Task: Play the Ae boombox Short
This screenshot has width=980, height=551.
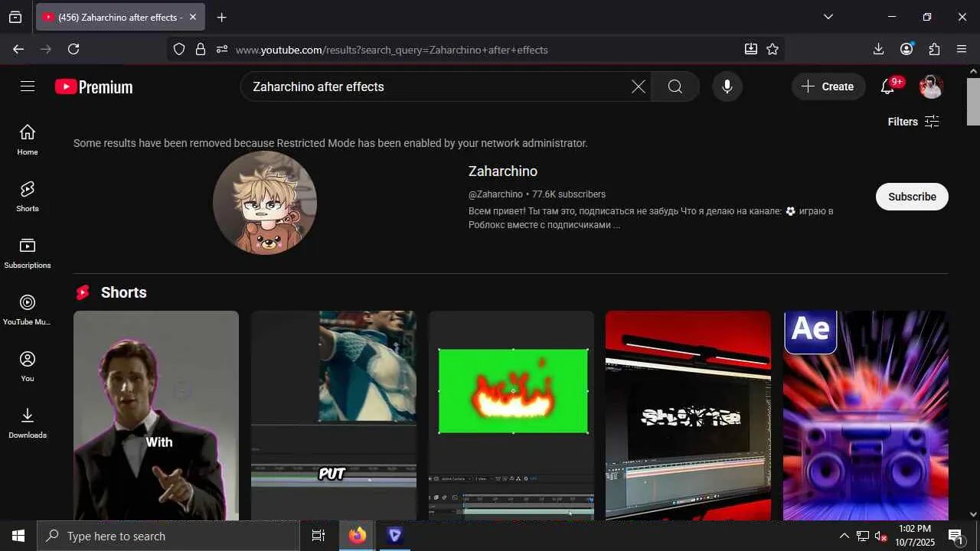Action: click(x=866, y=416)
